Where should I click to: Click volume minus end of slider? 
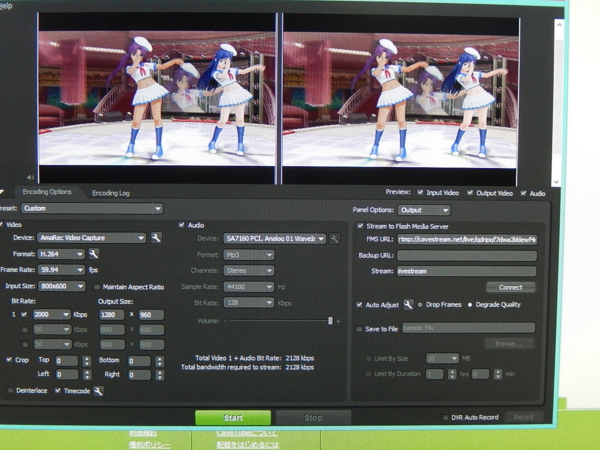click(225, 321)
